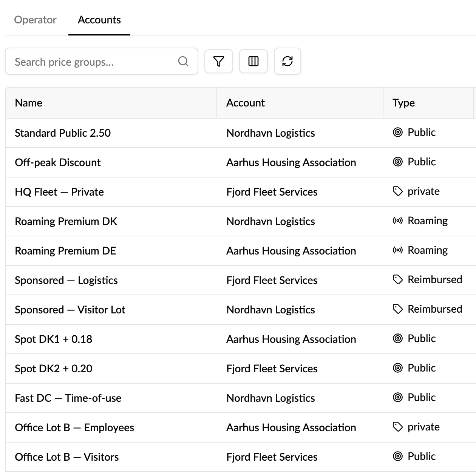Click Reimbursed tag icon for Sponsored — Logistics
This screenshot has width=476, height=472.
[x=398, y=279]
